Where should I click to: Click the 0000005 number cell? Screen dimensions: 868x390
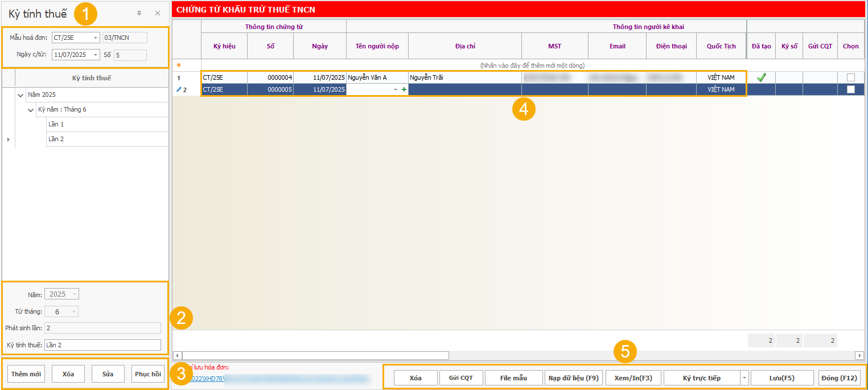(270, 89)
